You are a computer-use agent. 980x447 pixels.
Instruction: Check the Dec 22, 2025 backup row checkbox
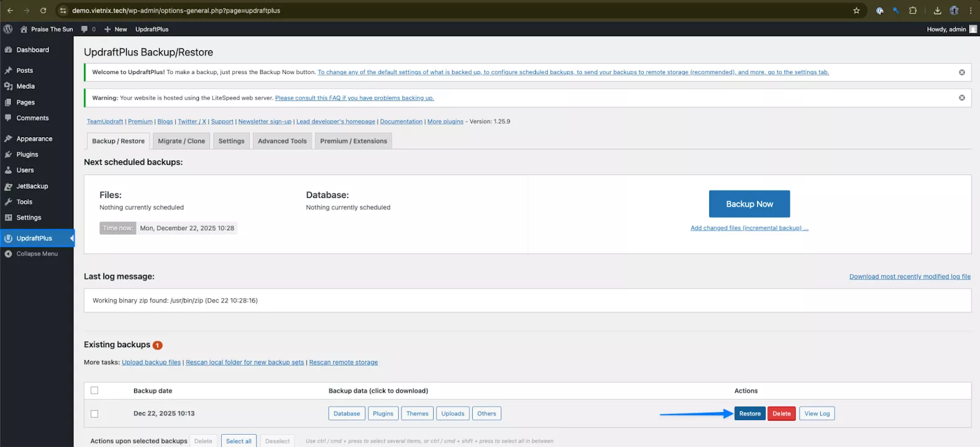coord(94,414)
